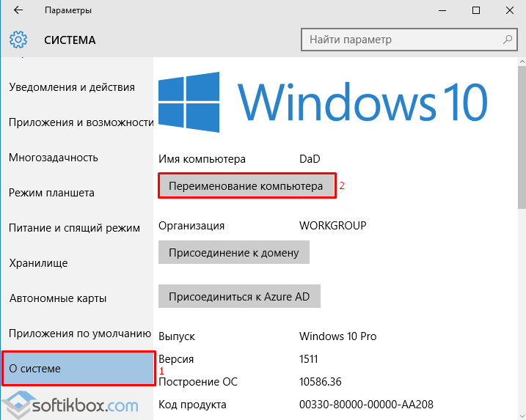The image size is (526, 420).
Task: Click the Присоединение к домену button
Action: click(234, 253)
